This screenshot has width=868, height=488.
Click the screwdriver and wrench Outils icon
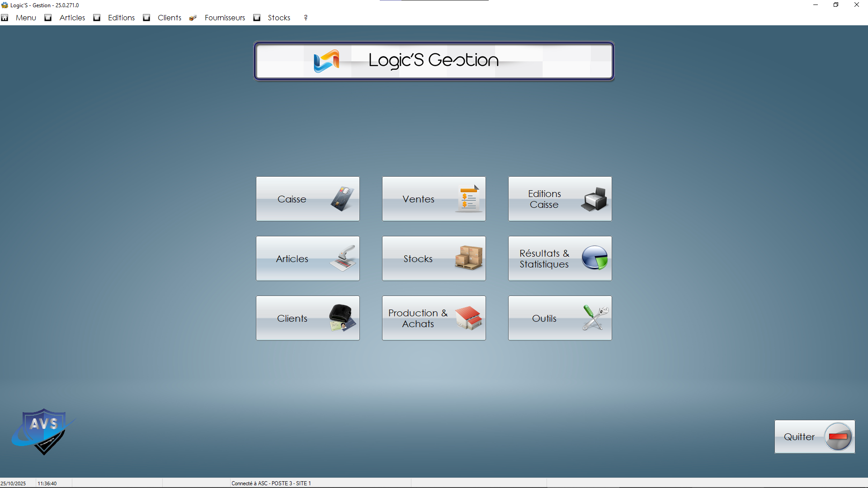pyautogui.click(x=595, y=318)
